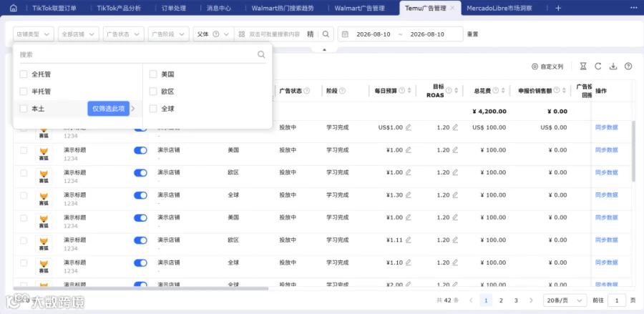The image size is (644, 314).
Task: Click the help icon beside 广告状态 header
Action: tap(306, 91)
